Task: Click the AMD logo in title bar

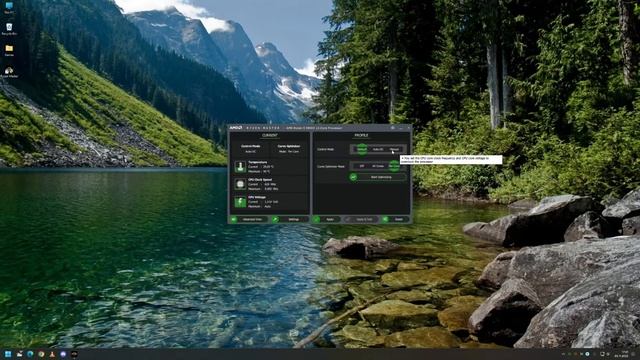Action: pyautogui.click(x=236, y=128)
